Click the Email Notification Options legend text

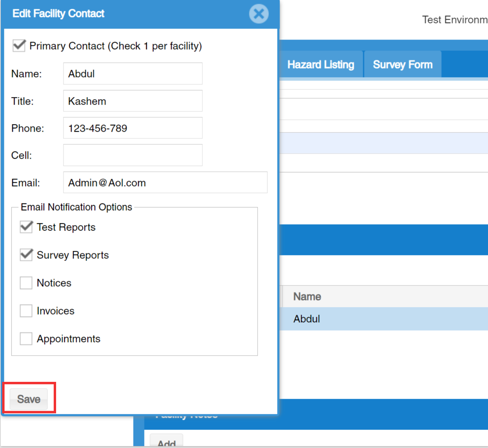76,207
